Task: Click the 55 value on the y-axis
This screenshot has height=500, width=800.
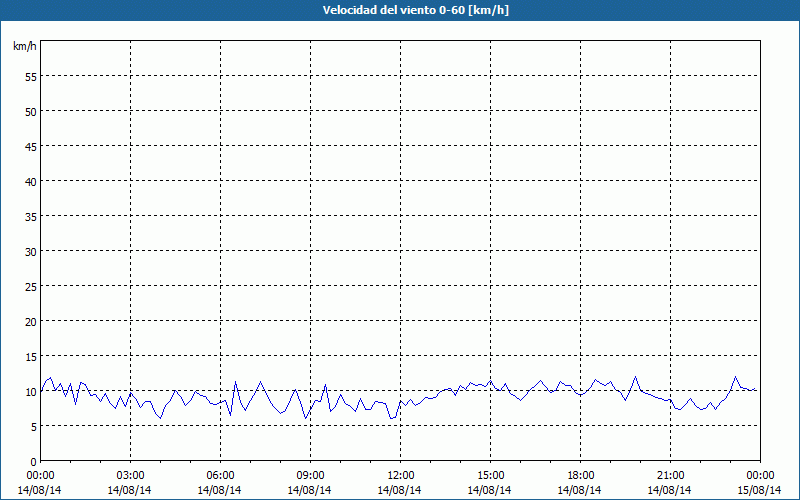Action: coord(31,77)
